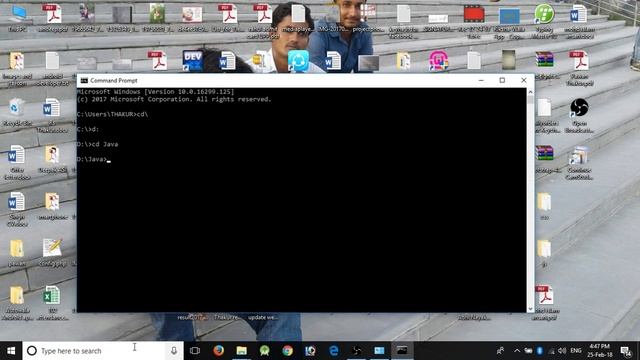Launch the blue SHAREit desktop shortcut
Viewport: 640px width, 360px height.
pyautogui.click(x=298, y=61)
